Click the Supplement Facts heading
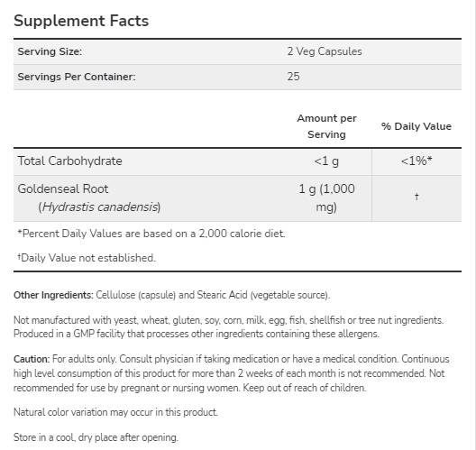 tap(81, 21)
